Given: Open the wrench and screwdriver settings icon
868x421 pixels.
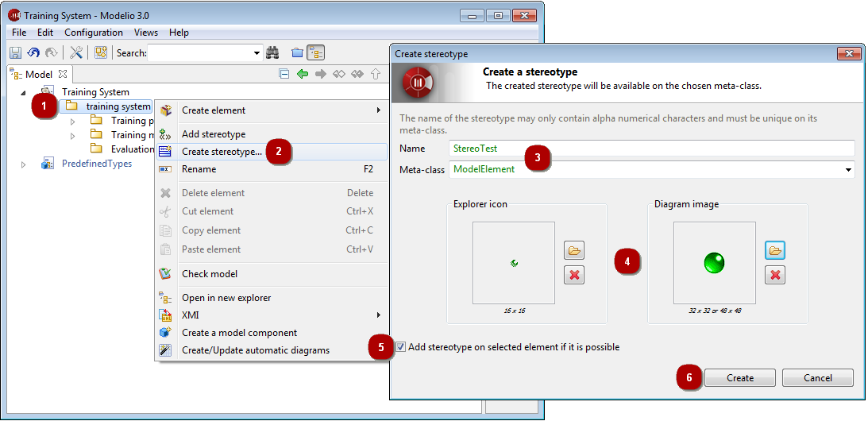Looking at the screenshot, I should coord(75,52).
